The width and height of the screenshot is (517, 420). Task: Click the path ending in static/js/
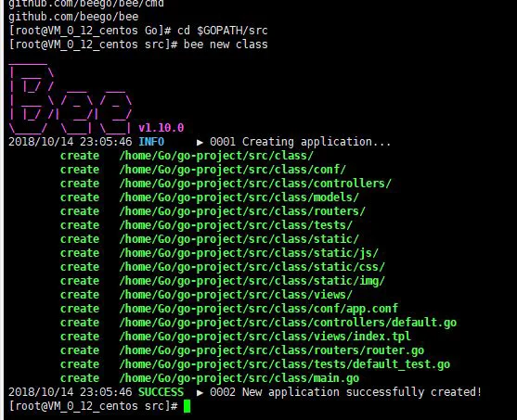coord(249,253)
